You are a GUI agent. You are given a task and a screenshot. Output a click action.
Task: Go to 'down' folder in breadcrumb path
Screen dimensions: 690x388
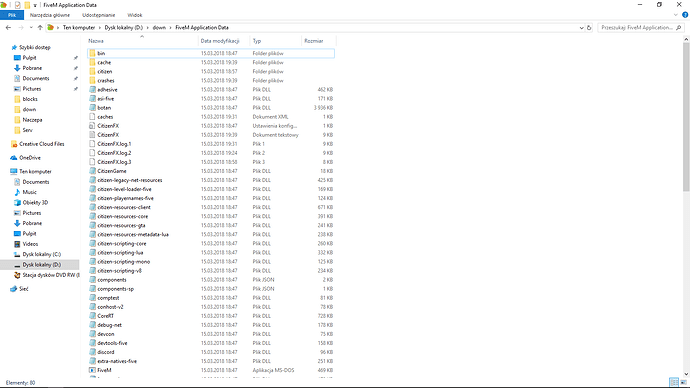coord(159,27)
